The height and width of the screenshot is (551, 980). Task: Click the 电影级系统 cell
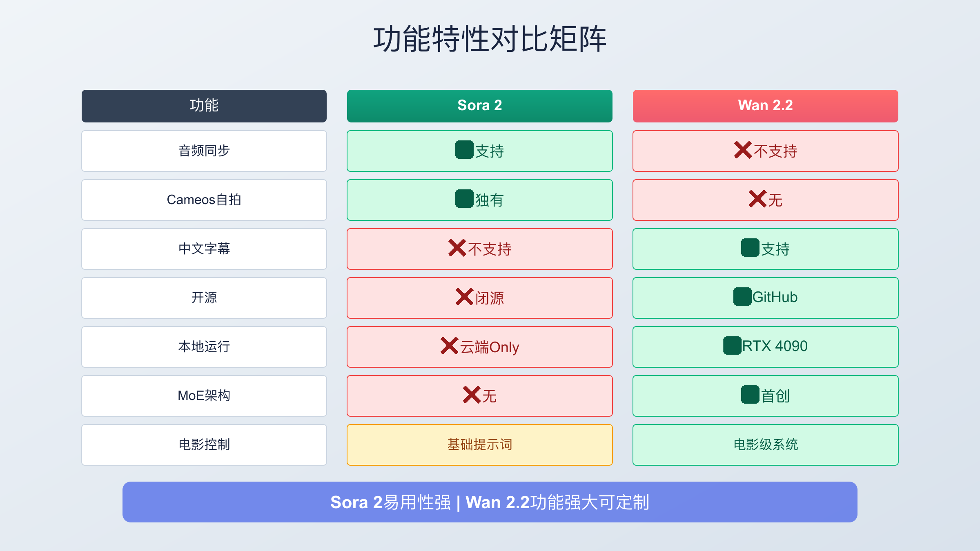pos(765,445)
